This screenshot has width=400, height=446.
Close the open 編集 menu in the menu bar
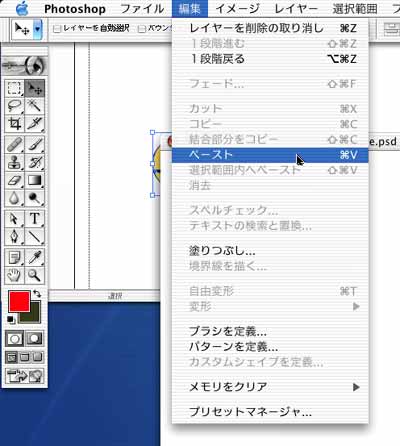(190, 9)
